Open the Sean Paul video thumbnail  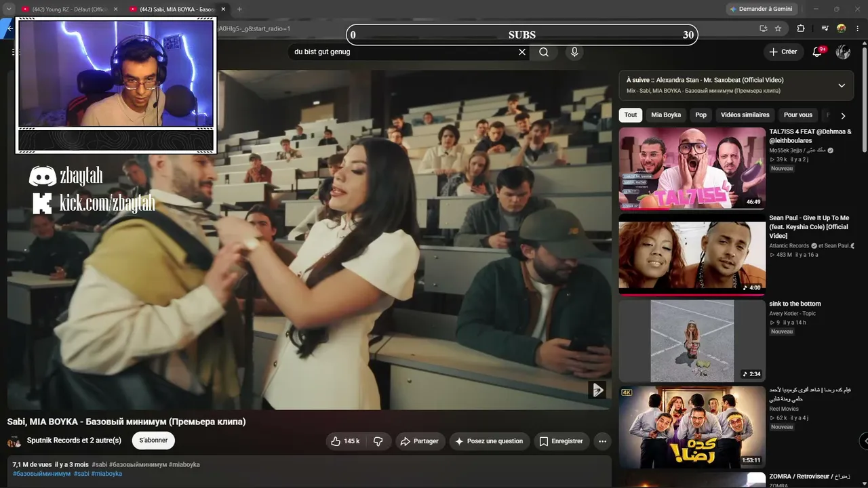click(x=692, y=255)
